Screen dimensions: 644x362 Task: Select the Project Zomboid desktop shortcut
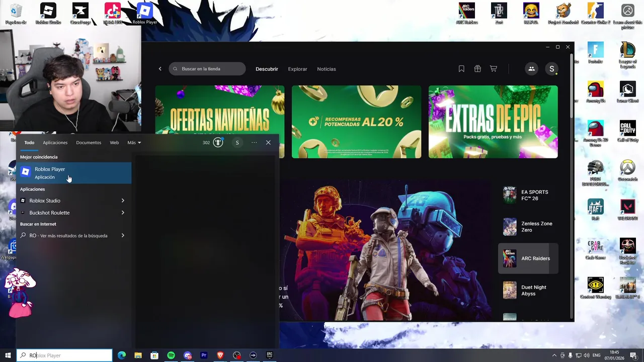click(563, 14)
